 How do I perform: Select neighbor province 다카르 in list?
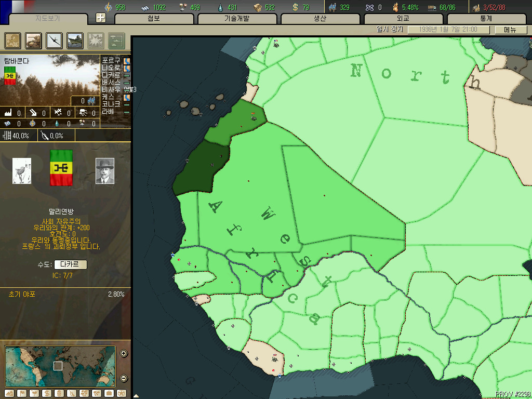pos(111,75)
